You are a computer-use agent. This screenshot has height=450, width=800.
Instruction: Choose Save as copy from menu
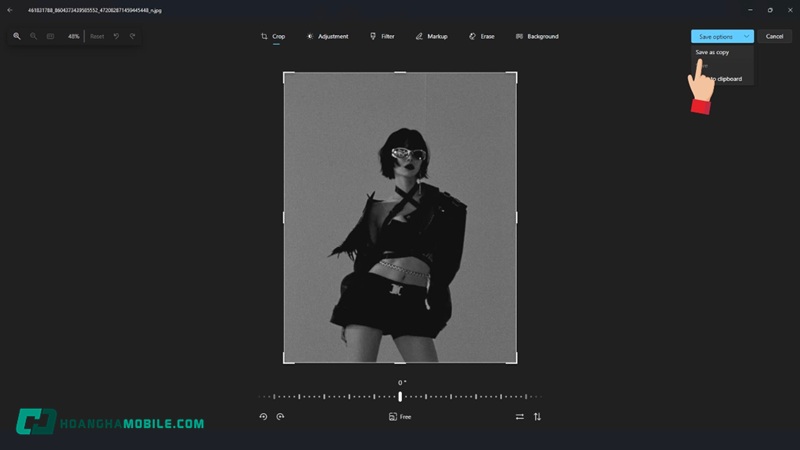coord(713,52)
